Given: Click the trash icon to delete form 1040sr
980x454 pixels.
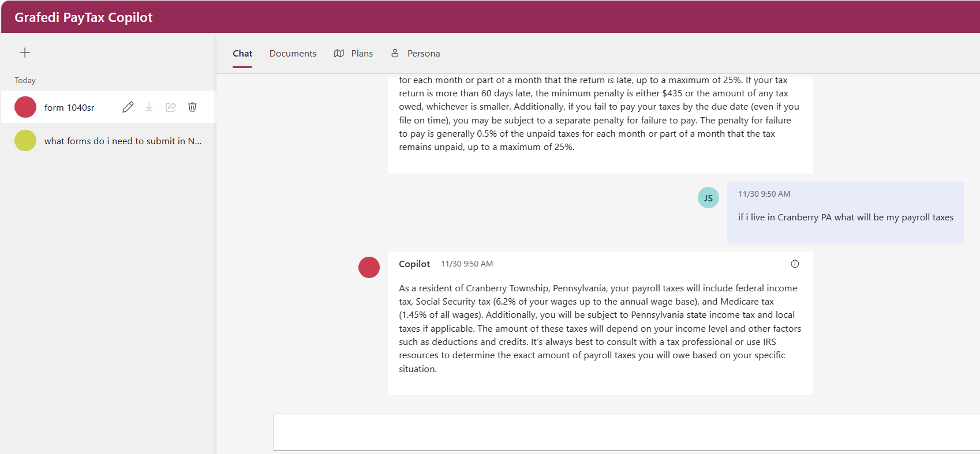Looking at the screenshot, I should click(x=192, y=107).
